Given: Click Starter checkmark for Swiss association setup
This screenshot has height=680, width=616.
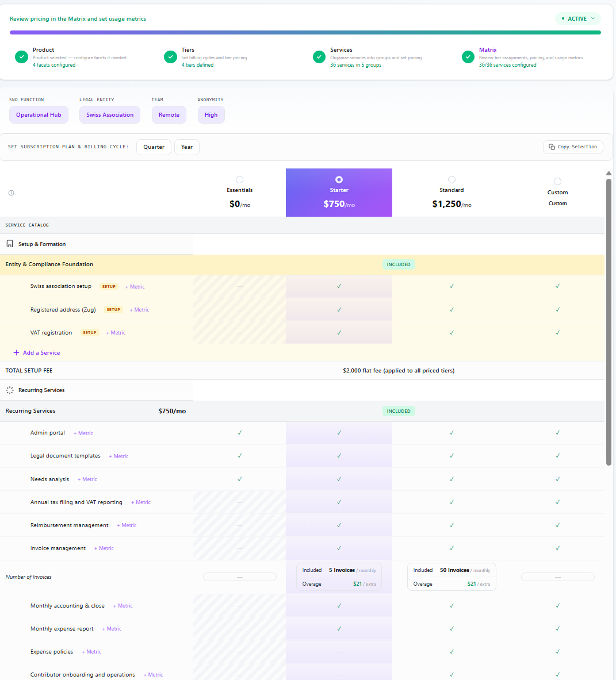Looking at the screenshot, I should 339,286.
